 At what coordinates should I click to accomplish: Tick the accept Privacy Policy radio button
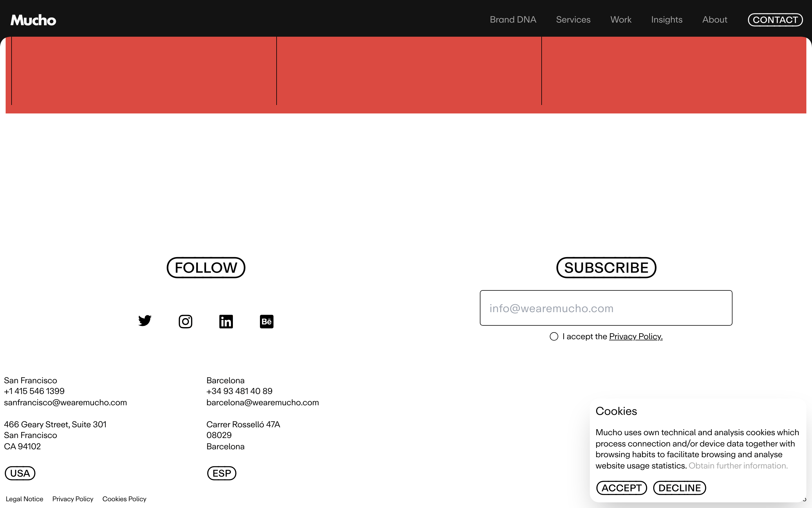point(554,336)
